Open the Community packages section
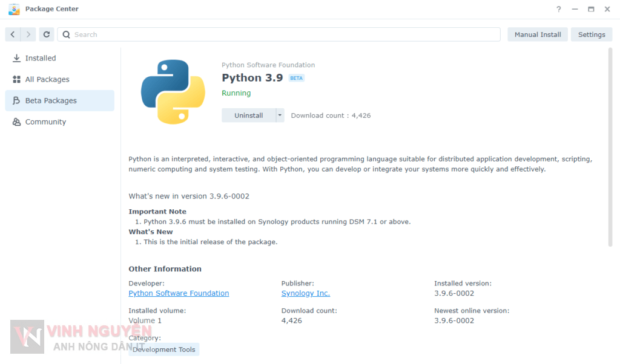The height and width of the screenshot is (364, 620). 45,122
